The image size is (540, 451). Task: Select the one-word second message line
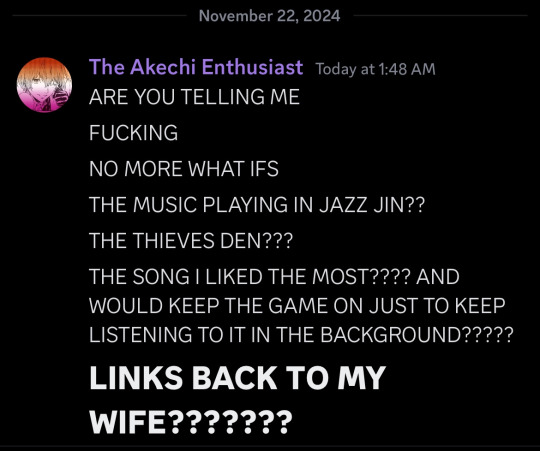pyautogui.click(x=134, y=133)
